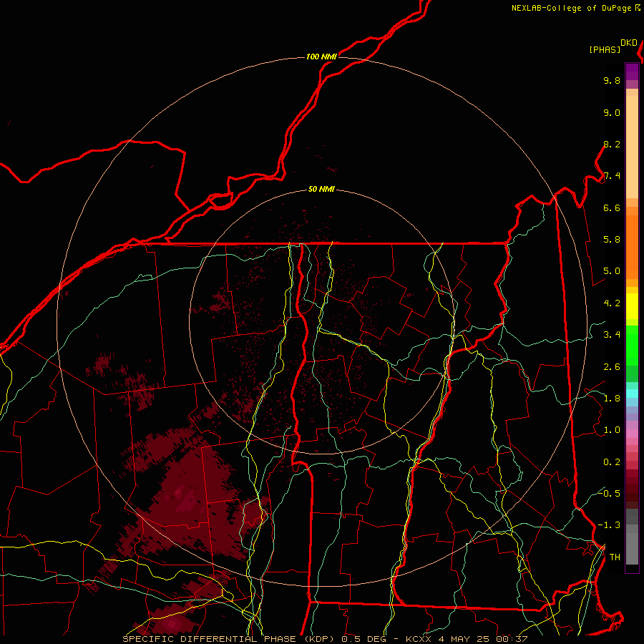The image size is (644, 644).
Task: Click the 6.6 scale value
Action: [x=612, y=208]
